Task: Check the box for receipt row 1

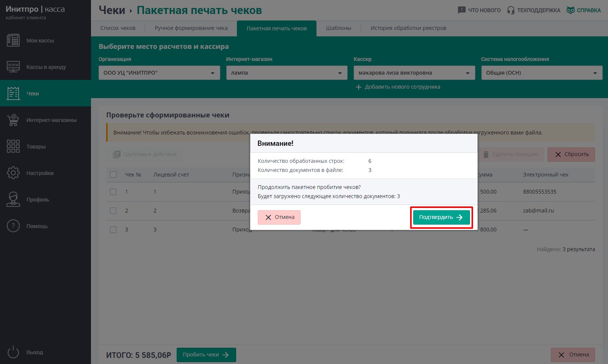Action: click(113, 192)
